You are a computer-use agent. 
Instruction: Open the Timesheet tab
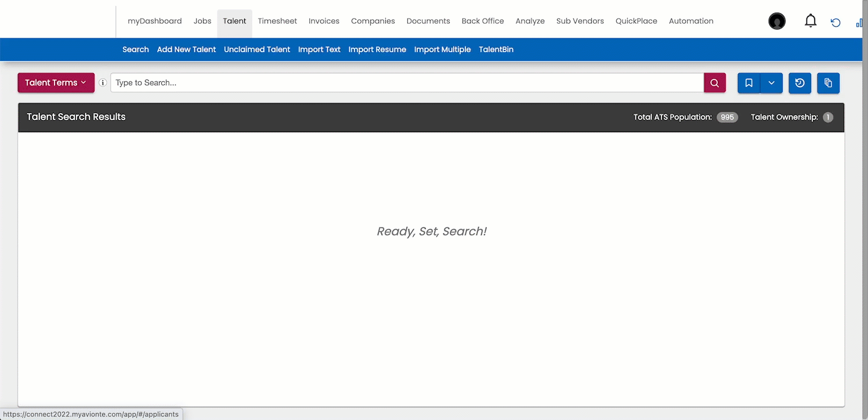point(277,21)
